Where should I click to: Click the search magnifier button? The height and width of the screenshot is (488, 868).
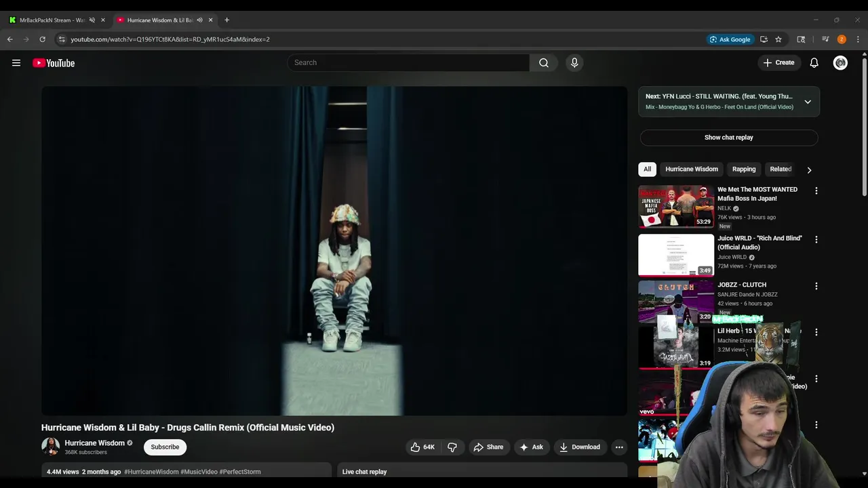[544, 62]
